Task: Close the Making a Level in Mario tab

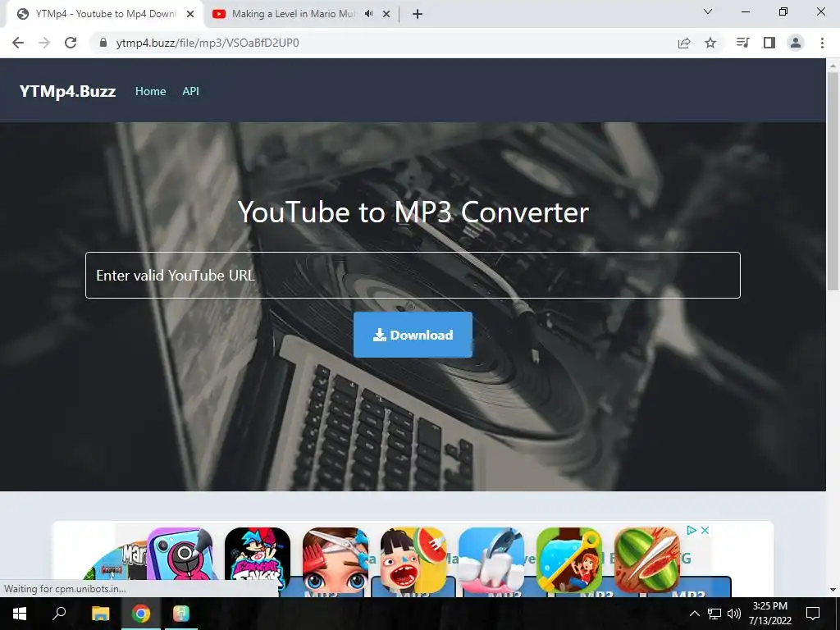Action: [x=386, y=14]
